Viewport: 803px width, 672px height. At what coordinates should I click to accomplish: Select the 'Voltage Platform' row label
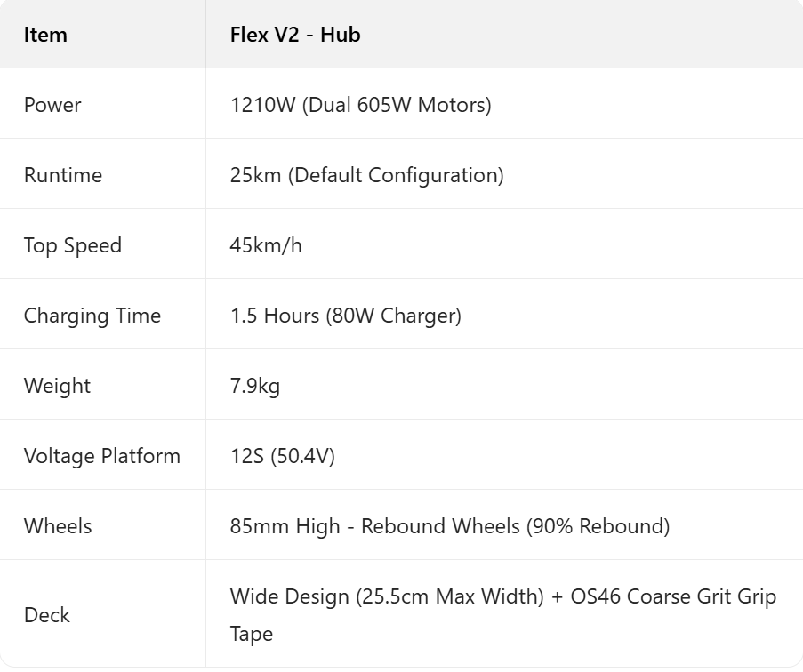(101, 456)
